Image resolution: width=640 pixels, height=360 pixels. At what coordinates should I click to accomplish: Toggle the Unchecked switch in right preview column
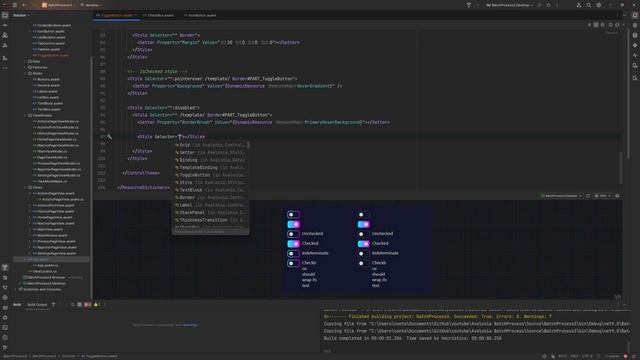363,234
